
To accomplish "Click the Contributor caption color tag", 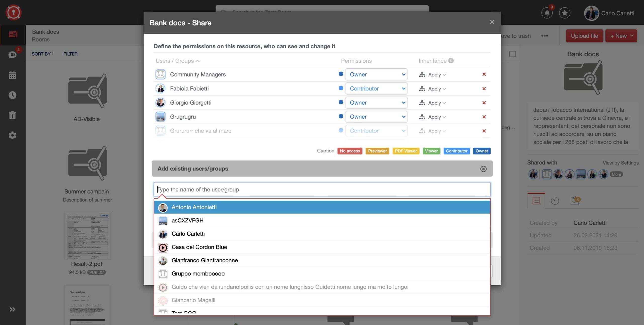I will pyautogui.click(x=457, y=151).
